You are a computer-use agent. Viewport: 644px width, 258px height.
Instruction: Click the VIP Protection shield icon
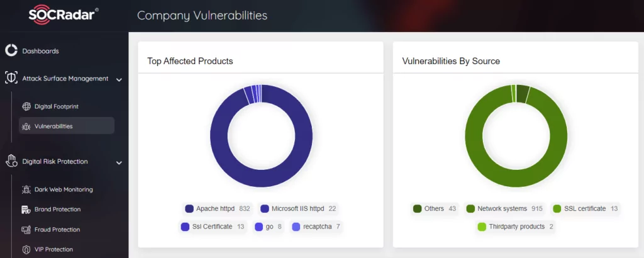coord(26,249)
